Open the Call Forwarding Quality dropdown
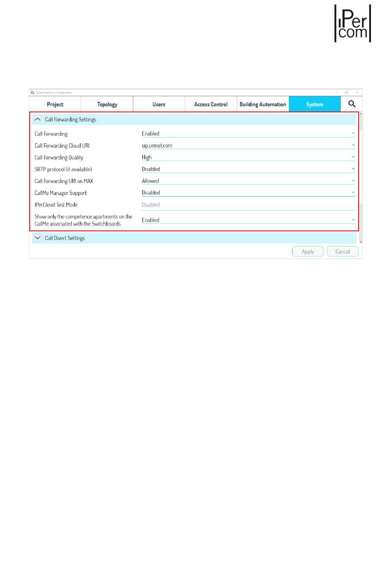Screen dimensions: 392x577 (x=353, y=157)
